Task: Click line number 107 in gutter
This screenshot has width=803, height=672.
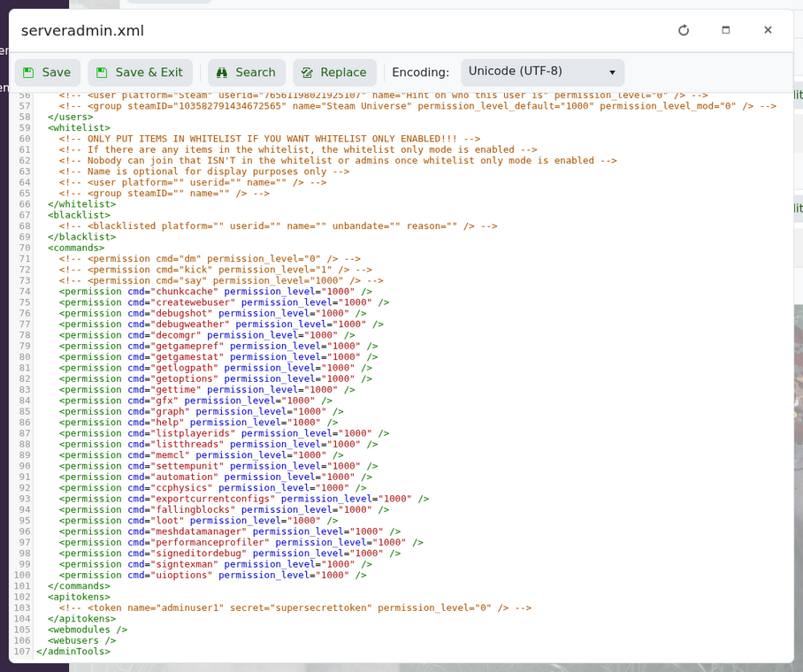Action: tap(22, 652)
